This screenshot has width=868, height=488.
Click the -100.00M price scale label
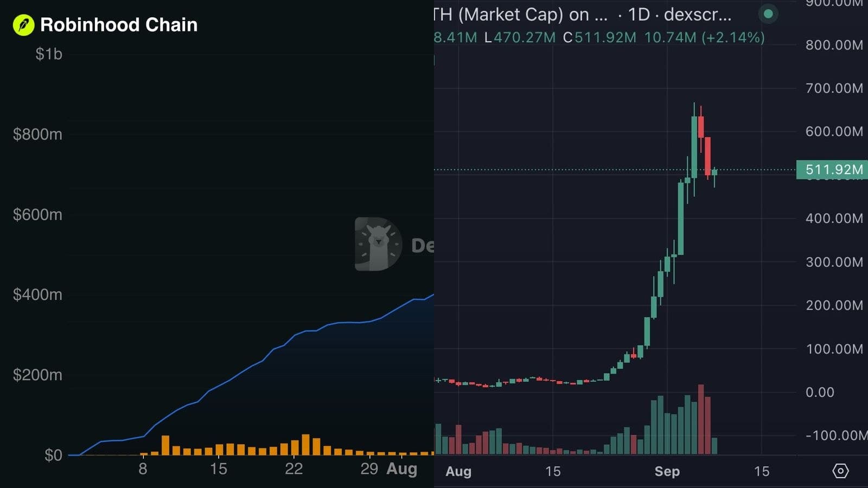click(x=836, y=435)
